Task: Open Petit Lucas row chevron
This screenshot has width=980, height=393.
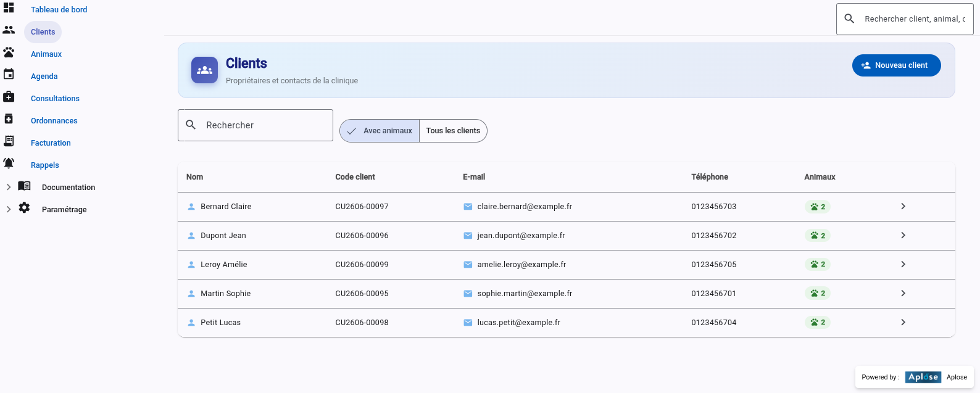Action: [903, 322]
